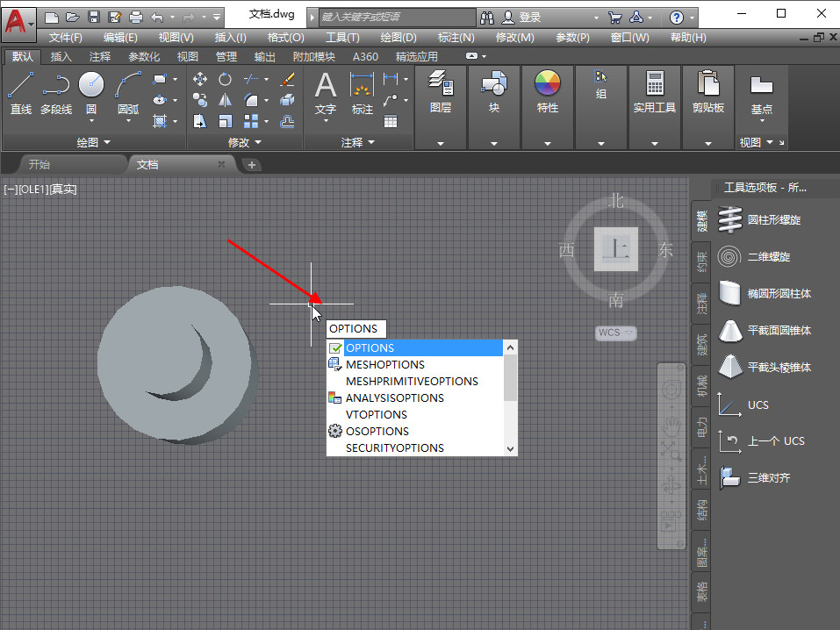Select the Arc (圆弧) tool
Image resolution: width=840 pixels, height=630 pixels.
pyautogui.click(x=128, y=93)
